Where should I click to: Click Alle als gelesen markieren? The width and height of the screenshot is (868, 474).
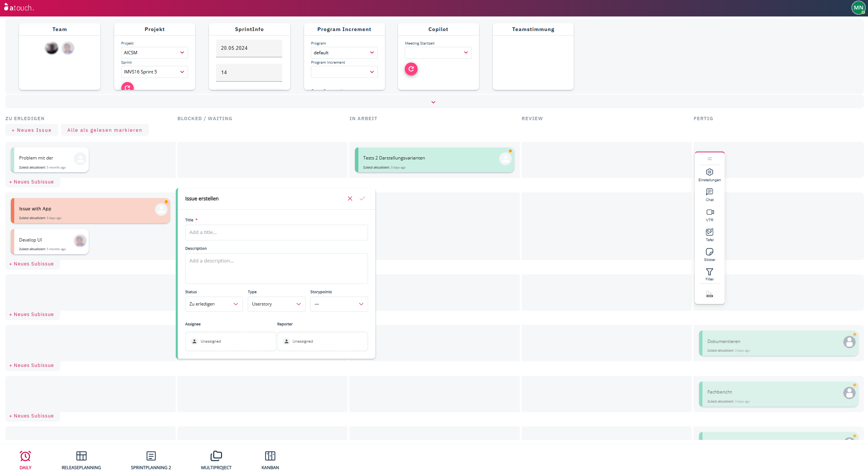click(105, 130)
